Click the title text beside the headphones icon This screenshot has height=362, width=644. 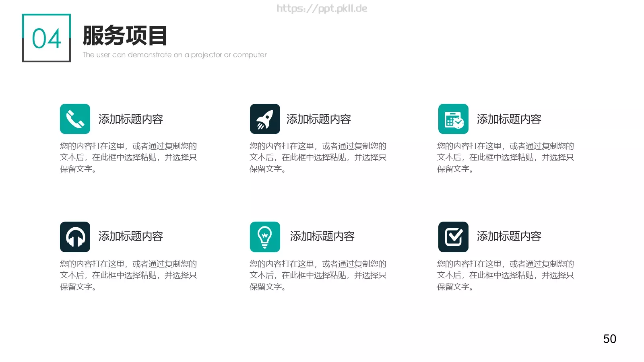(131, 236)
